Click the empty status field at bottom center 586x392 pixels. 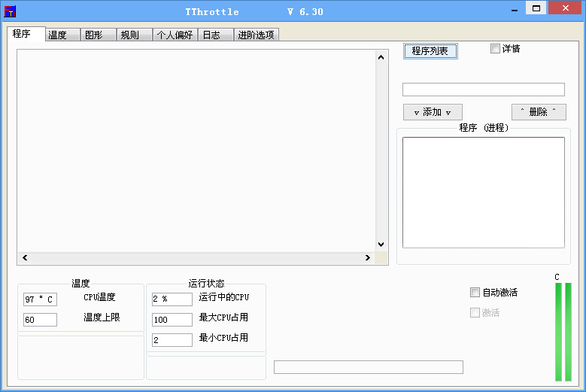[x=369, y=367]
